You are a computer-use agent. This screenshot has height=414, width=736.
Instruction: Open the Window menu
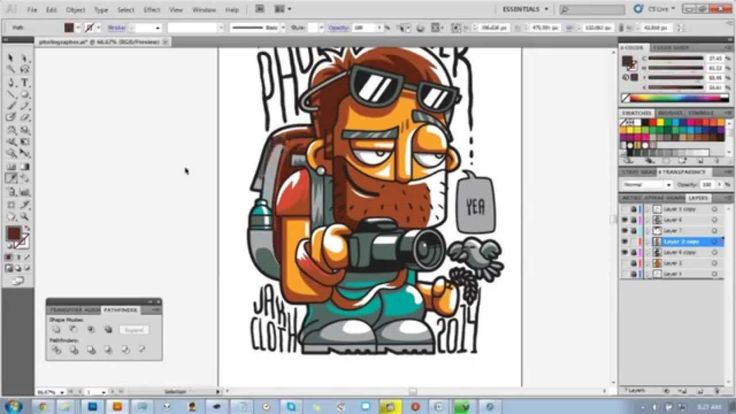(x=204, y=9)
